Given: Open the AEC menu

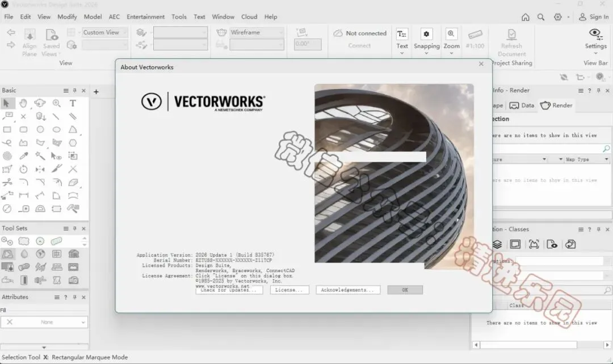Looking at the screenshot, I should (x=114, y=17).
